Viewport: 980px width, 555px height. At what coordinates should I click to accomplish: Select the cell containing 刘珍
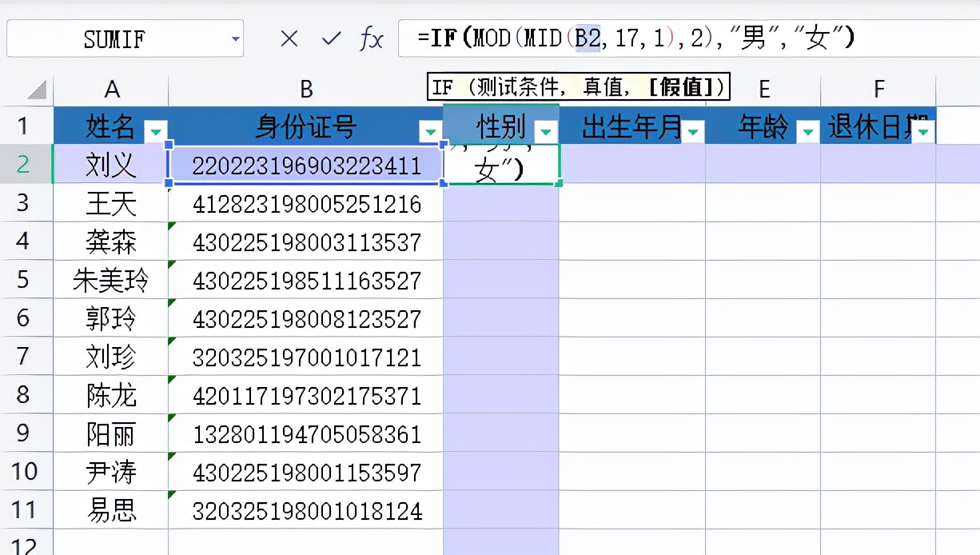coord(111,357)
